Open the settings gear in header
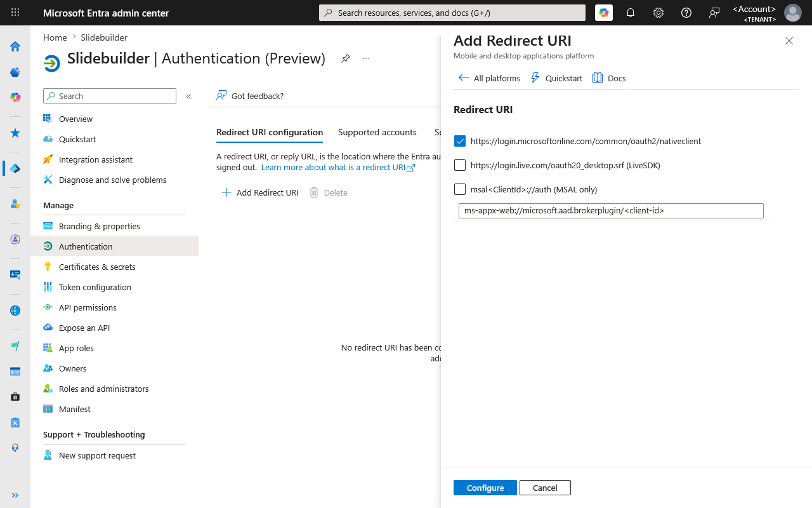This screenshot has width=812, height=508. point(658,13)
